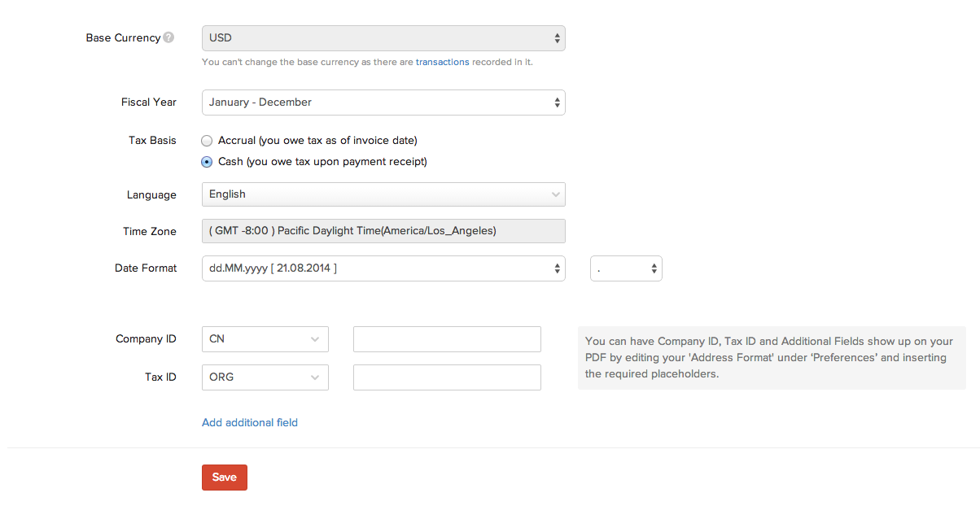
Task: Click the Fiscal Year dropdown arrows icon
Action: (x=557, y=103)
